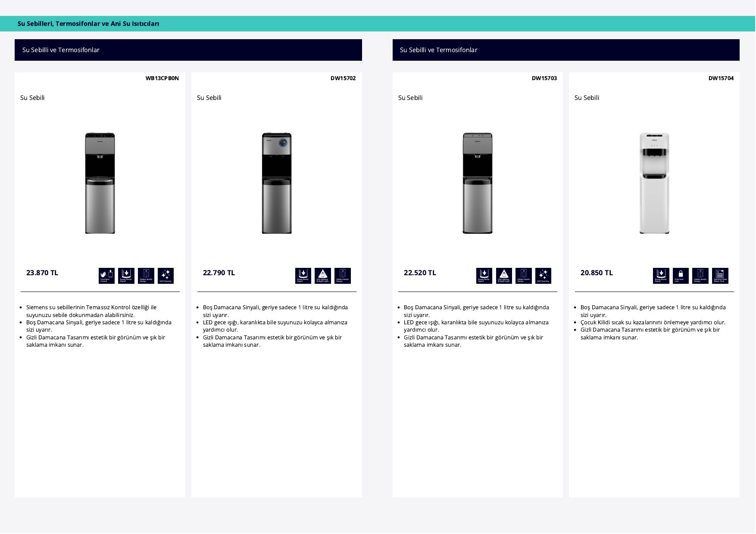
Task: Click the Boş Damacana Sinyali bullet for WB13CPB0N
Action: click(x=99, y=326)
